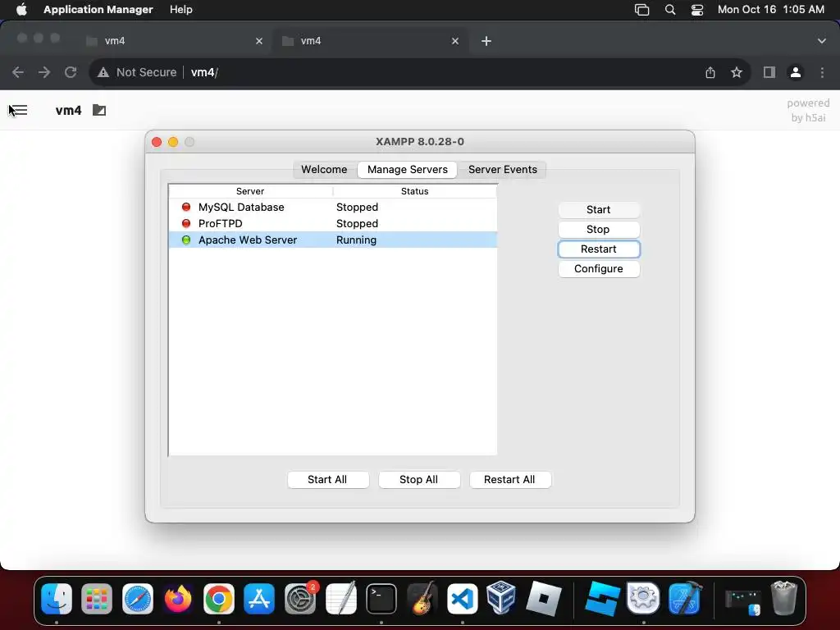Screen dimensions: 840x630
Task: Open the Server Events tab
Action: click(x=503, y=169)
